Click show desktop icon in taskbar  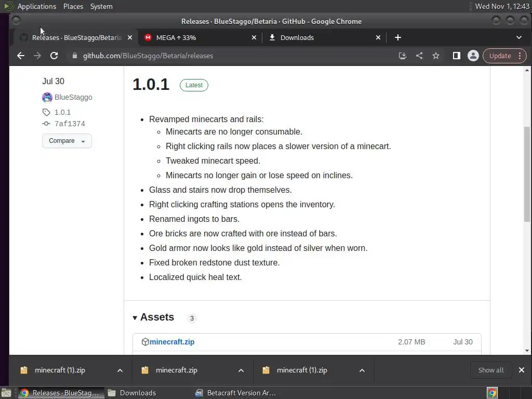click(6, 393)
